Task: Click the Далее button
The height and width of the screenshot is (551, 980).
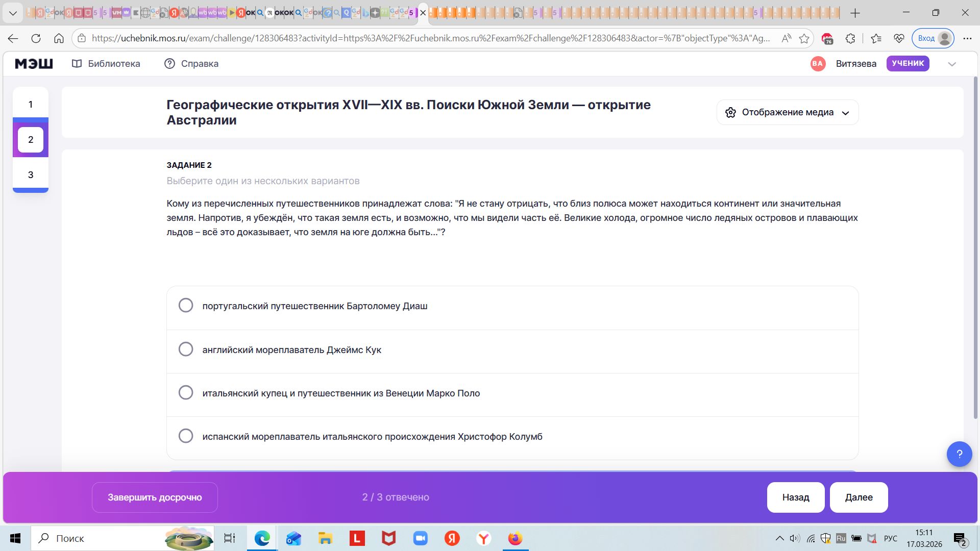Action: (859, 497)
